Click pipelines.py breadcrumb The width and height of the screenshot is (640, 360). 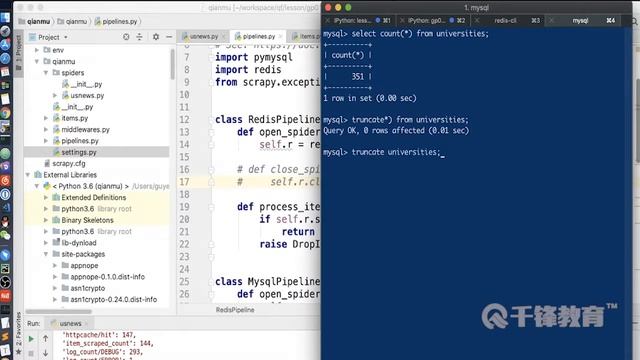point(116,21)
